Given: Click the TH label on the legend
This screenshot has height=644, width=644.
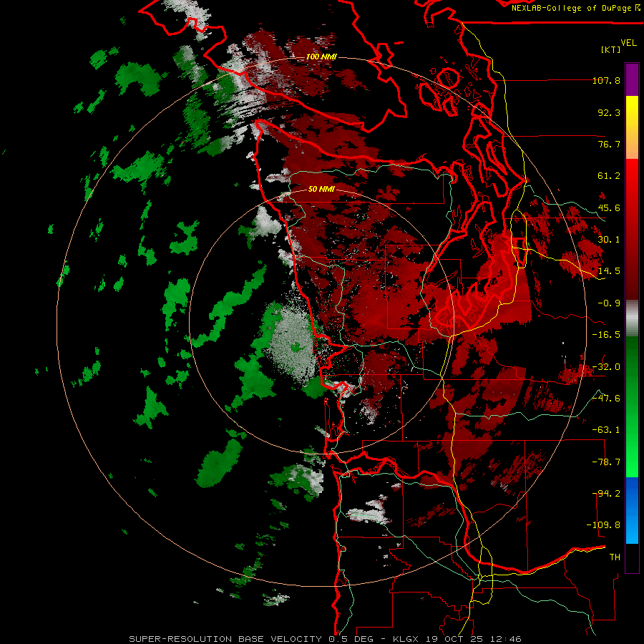Looking at the screenshot, I should click(615, 557).
